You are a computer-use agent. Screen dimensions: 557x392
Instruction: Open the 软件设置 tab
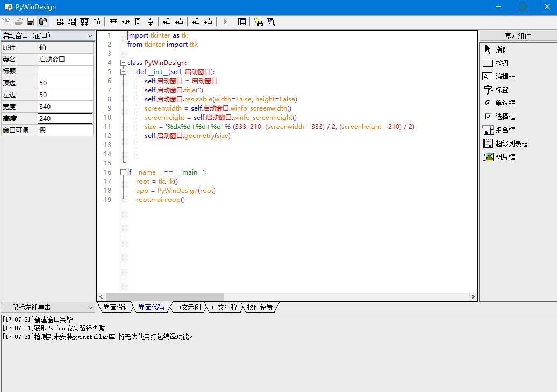[260, 307]
